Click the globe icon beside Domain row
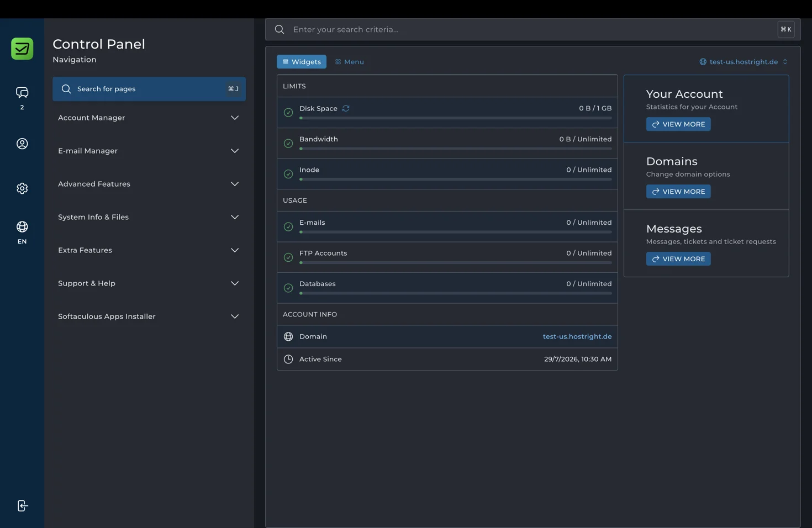This screenshot has width=812, height=528. pos(288,336)
